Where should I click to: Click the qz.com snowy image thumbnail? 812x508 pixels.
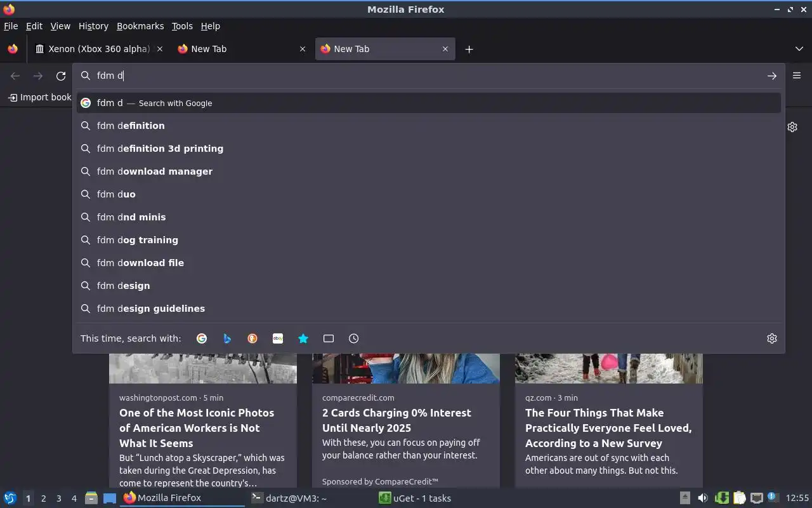pyautogui.click(x=609, y=368)
